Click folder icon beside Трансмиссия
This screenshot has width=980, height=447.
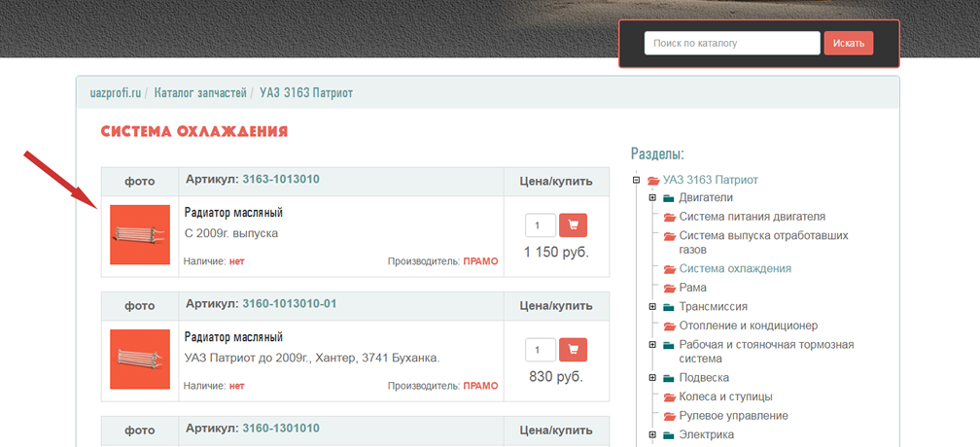669,307
